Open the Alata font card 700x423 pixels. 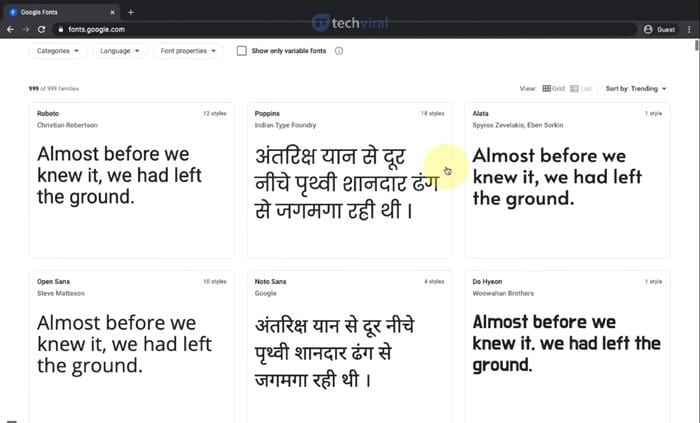click(x=567, y=180)
